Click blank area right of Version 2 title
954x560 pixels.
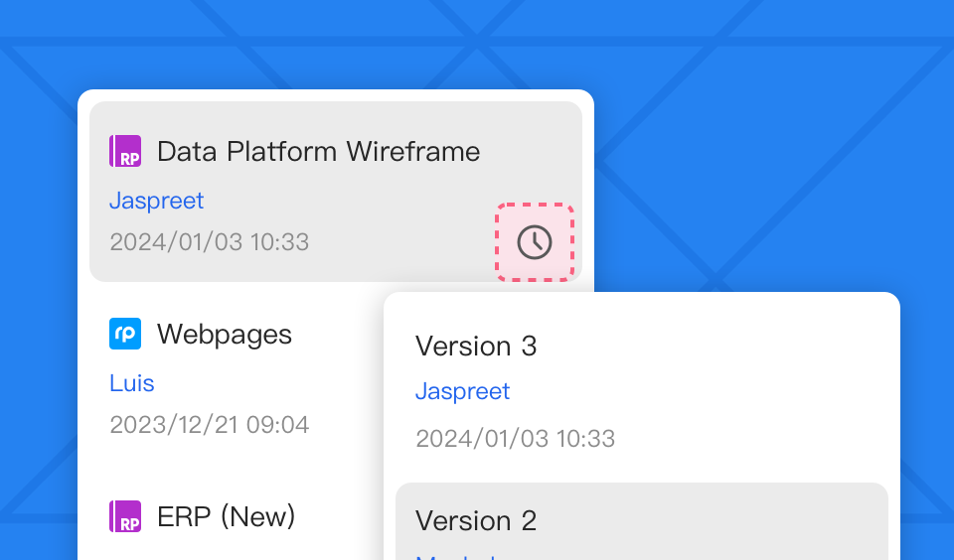[715, 520]
